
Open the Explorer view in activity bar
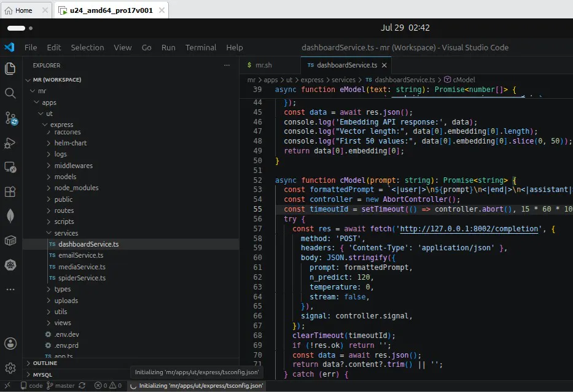coord(10,69)
